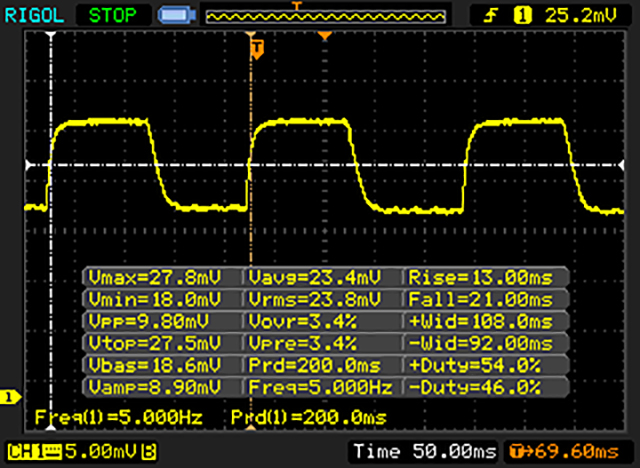Screen dimensions: 640x468
Task: Click the Vmin=18.0mV measurement
Action: coord(155,299)
